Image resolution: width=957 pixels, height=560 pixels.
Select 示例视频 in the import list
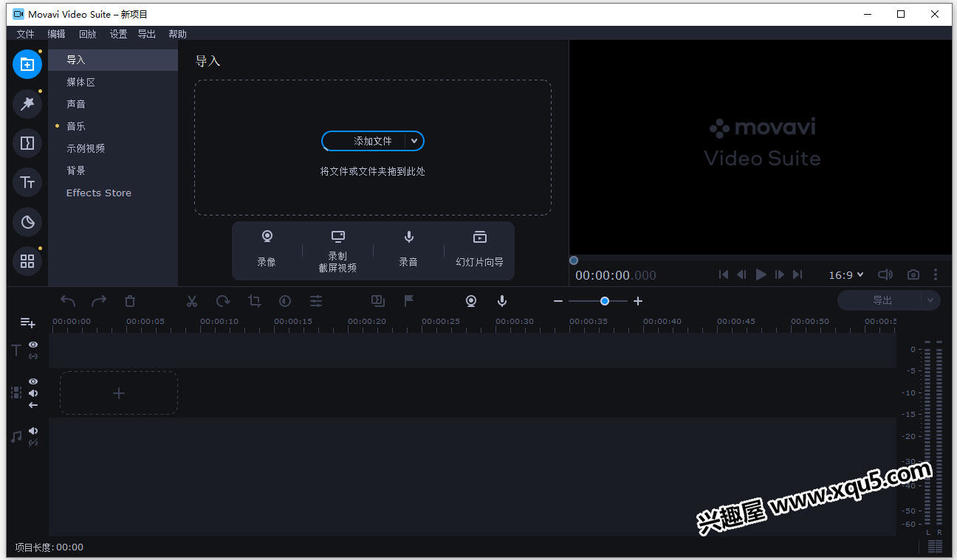(113, 148)
